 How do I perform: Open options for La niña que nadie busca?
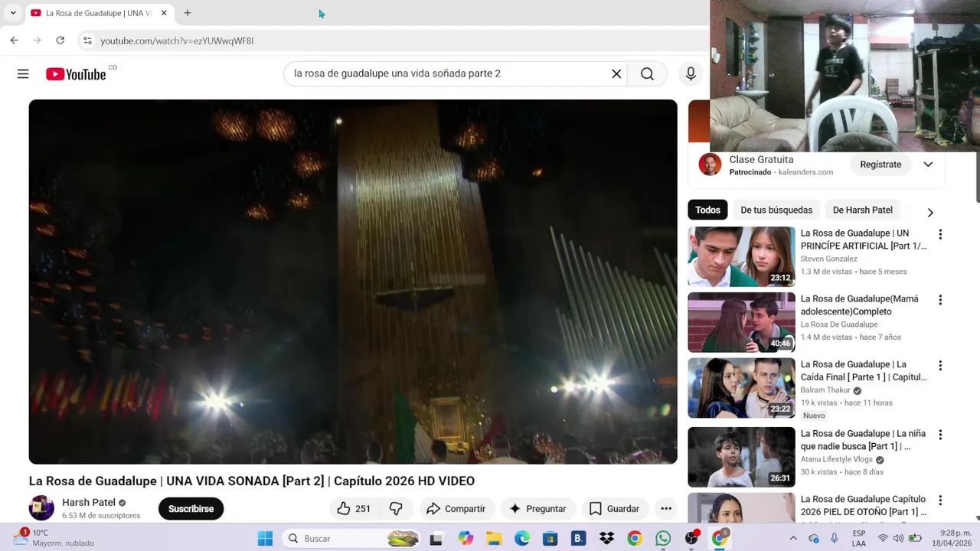click(x=940, y=435)
